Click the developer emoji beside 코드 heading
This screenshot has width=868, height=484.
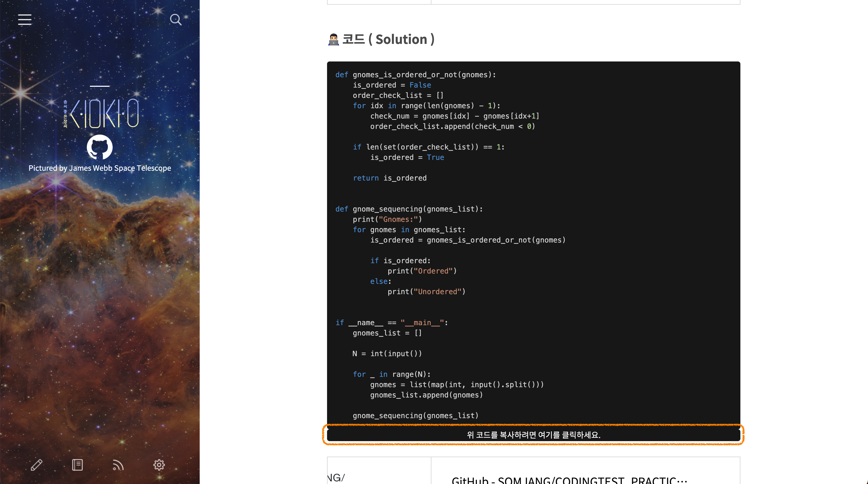333,40
